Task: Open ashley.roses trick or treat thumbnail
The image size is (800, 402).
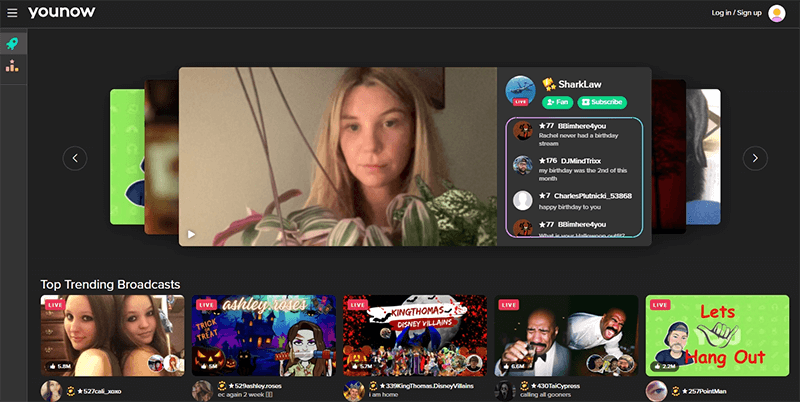Action: pos(264,335)
